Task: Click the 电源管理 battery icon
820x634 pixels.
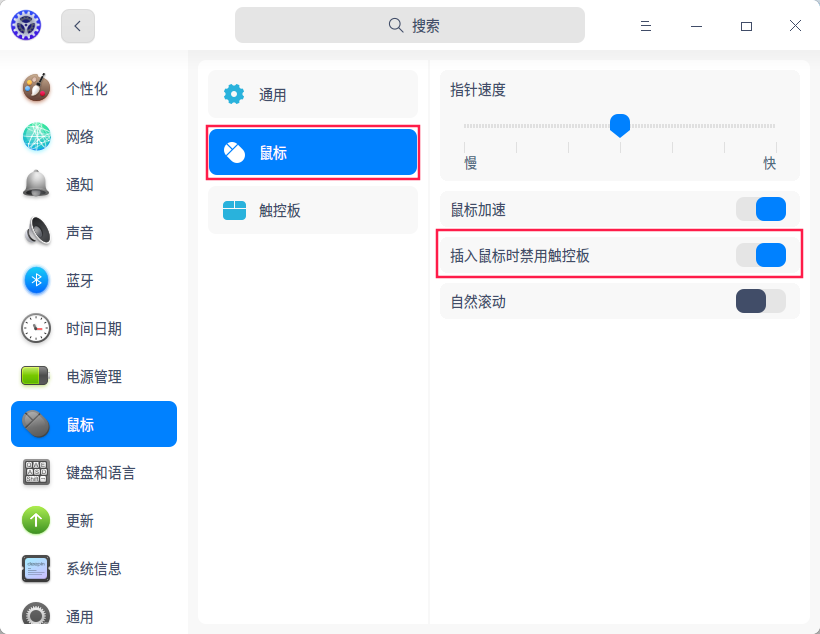Action: click(35, 376)
